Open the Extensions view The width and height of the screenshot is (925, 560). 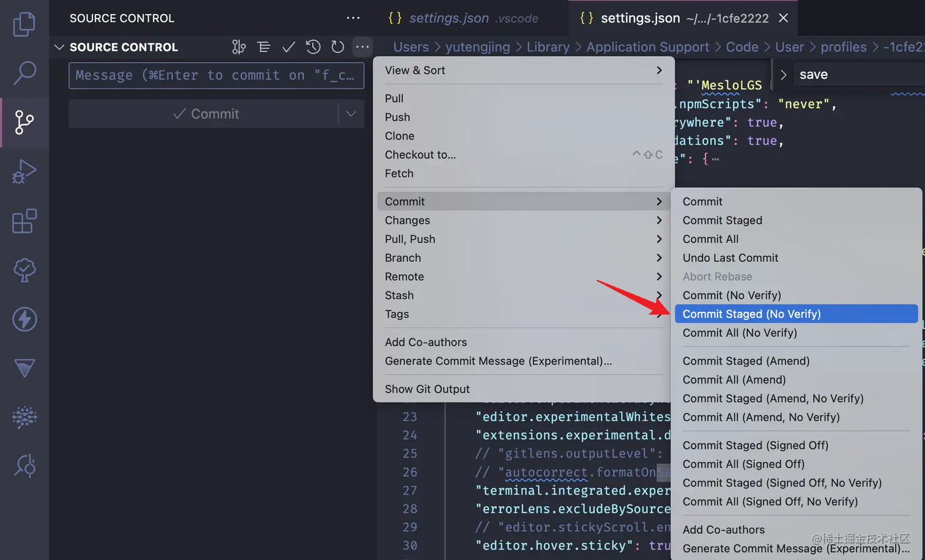point(24,221)
